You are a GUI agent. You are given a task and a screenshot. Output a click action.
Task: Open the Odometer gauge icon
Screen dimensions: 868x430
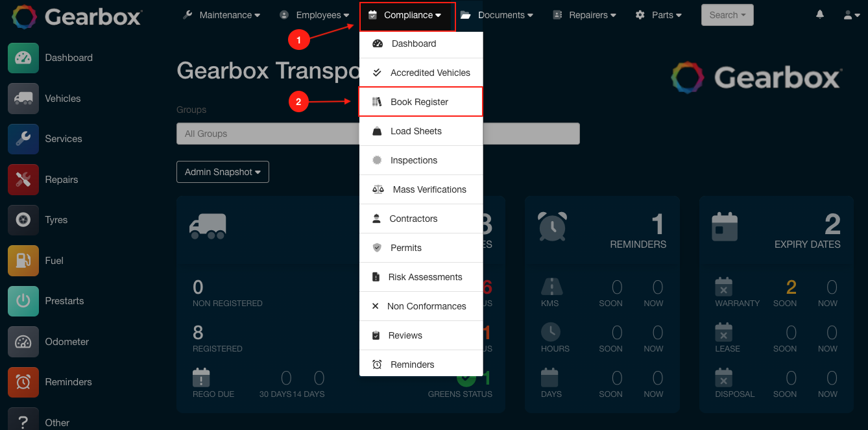coord(23,342)
